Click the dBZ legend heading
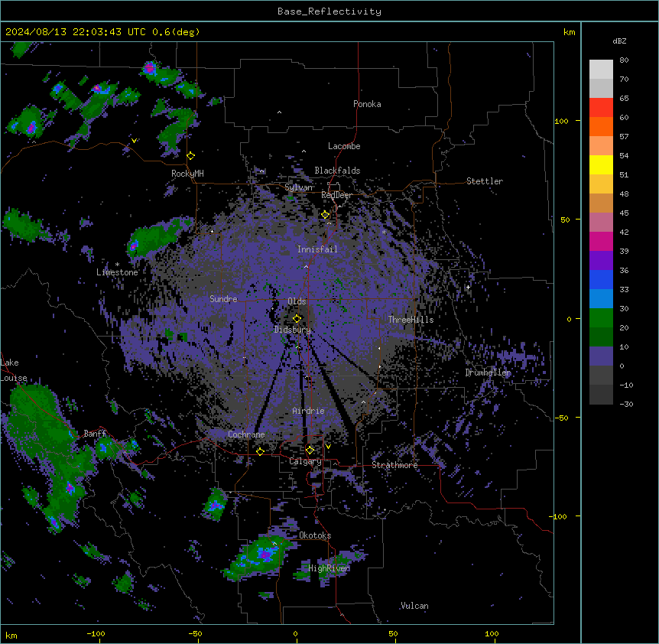This screenshot has height=644, width=659. pyautogui.click(x=619, y=41)
